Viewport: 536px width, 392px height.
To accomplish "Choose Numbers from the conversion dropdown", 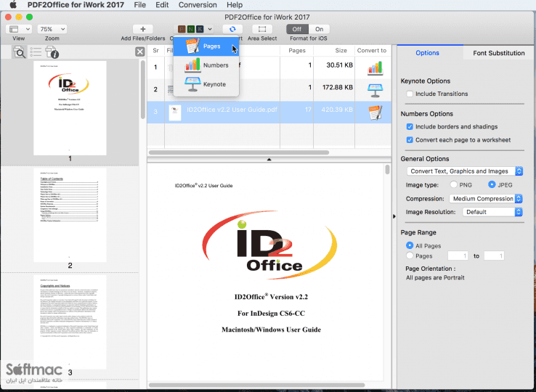I will pos(206,65).
